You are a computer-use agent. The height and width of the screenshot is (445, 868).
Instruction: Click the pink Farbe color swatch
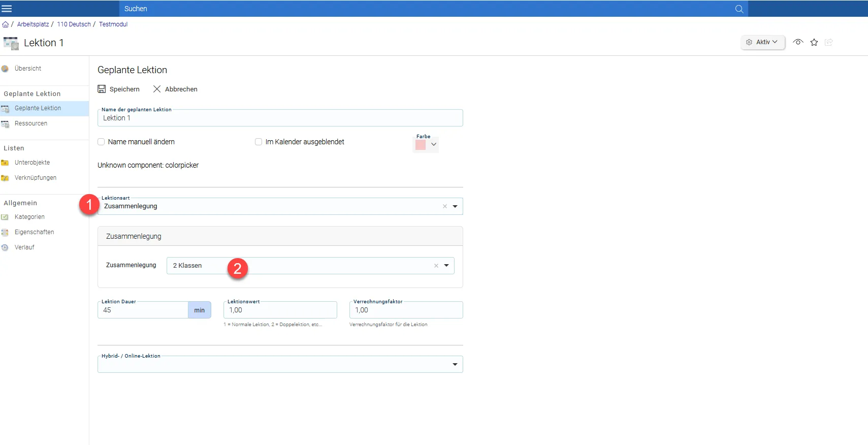tap(421, 145)
